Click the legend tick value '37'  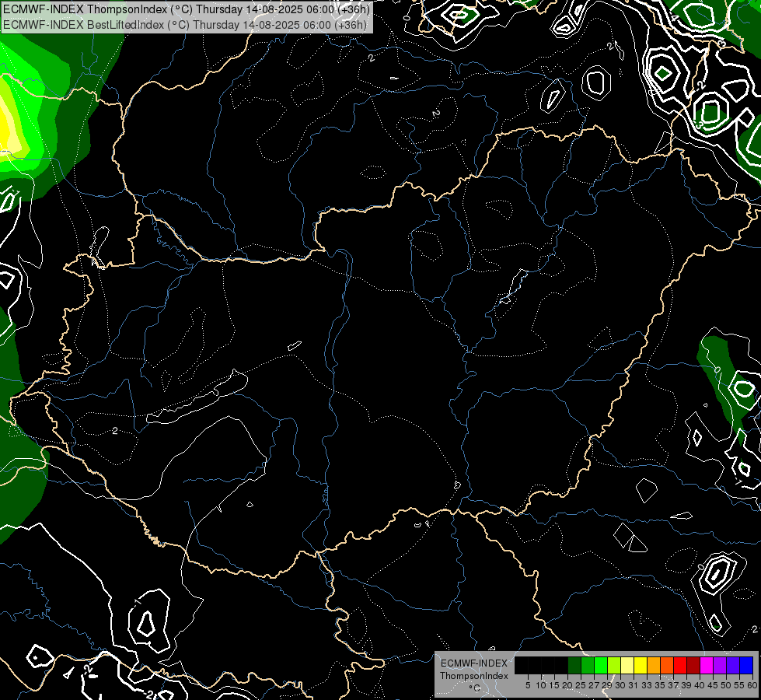pyautogui.click(x=674, y=685)
